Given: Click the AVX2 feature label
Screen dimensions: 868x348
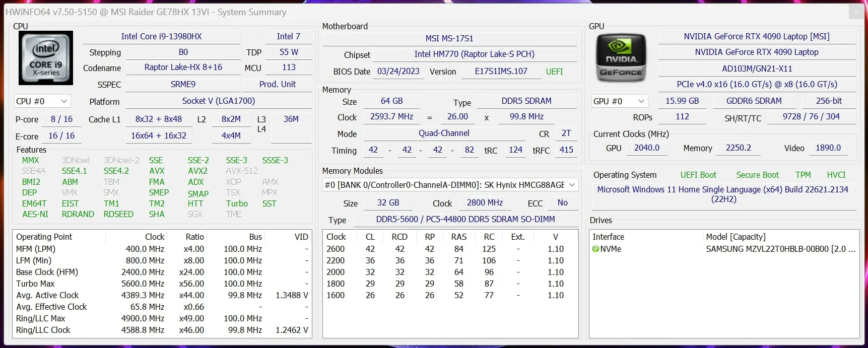Looking at the screenshot, I should point(197,171).
